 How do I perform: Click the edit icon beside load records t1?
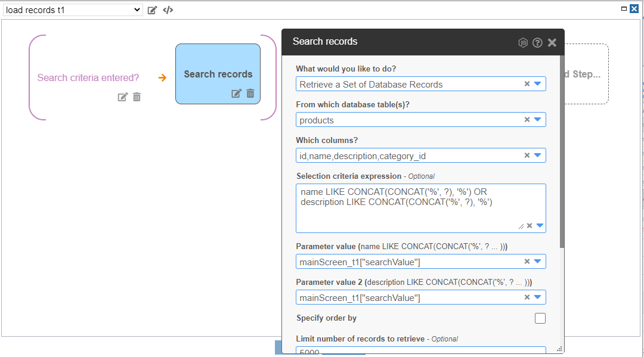(x=152, y=10)
